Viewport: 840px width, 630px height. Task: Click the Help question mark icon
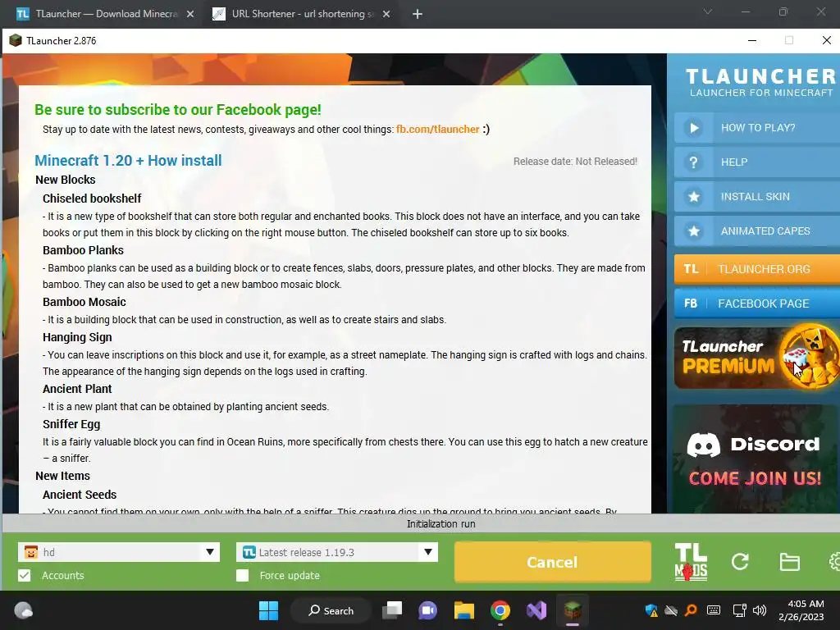694,162
